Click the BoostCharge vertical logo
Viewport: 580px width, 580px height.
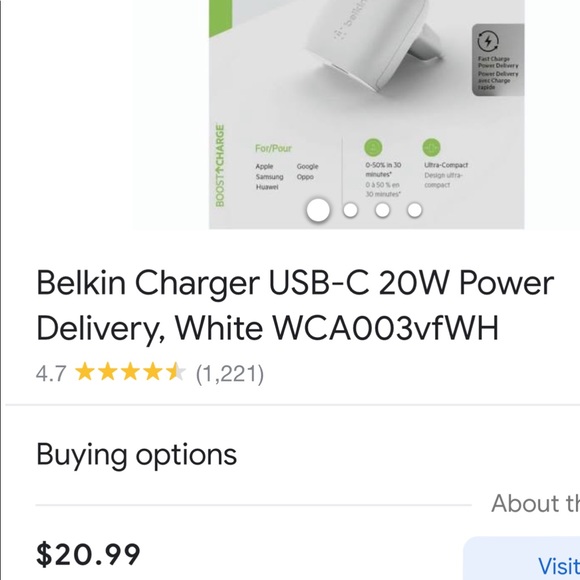(220, 166)
